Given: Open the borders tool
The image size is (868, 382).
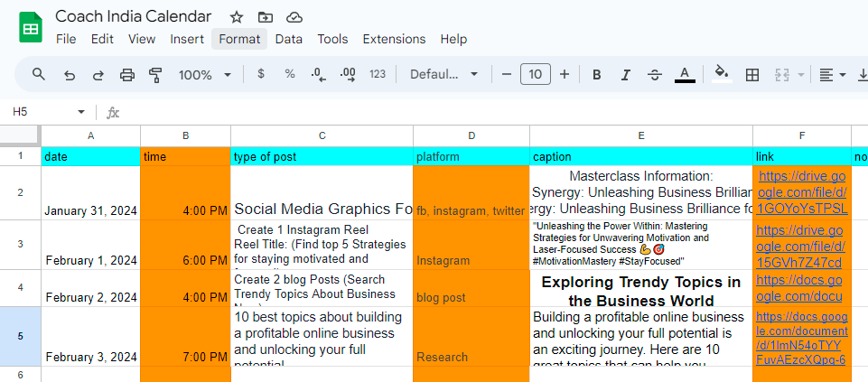Looking at the screenshot, I should pos(751,75).
